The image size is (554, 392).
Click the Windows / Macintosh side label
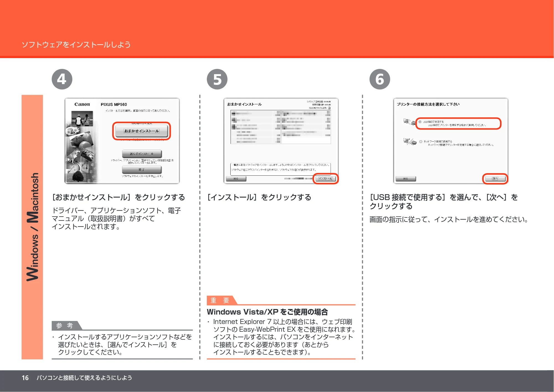click(33, 227)
